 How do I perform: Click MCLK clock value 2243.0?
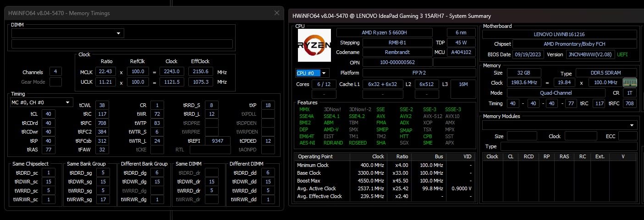tap(172, 72)
